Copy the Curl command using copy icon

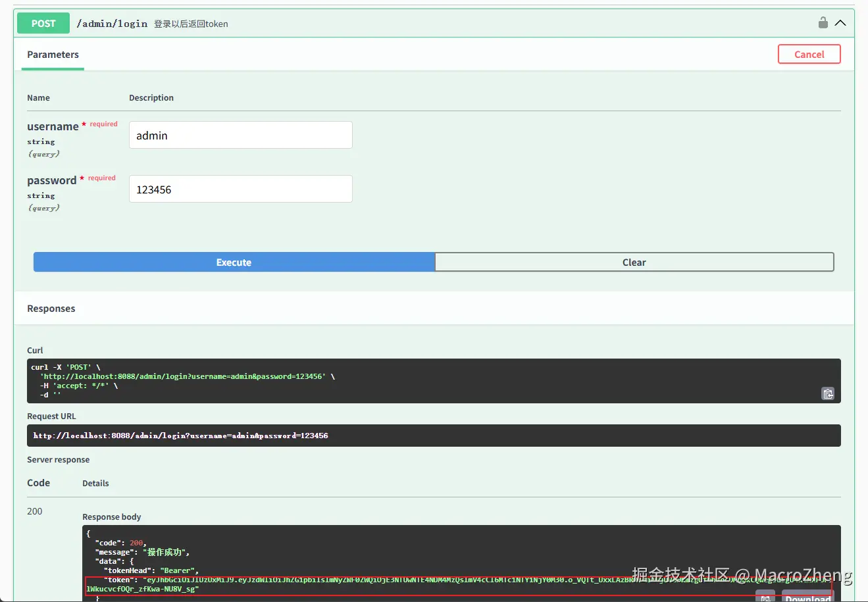(827, 393)
